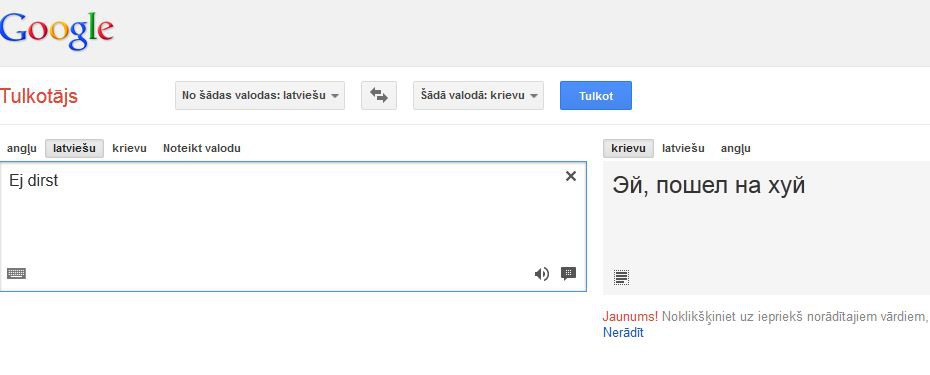Clear the source text with X
930x375 pixels.
click(571, 176)
